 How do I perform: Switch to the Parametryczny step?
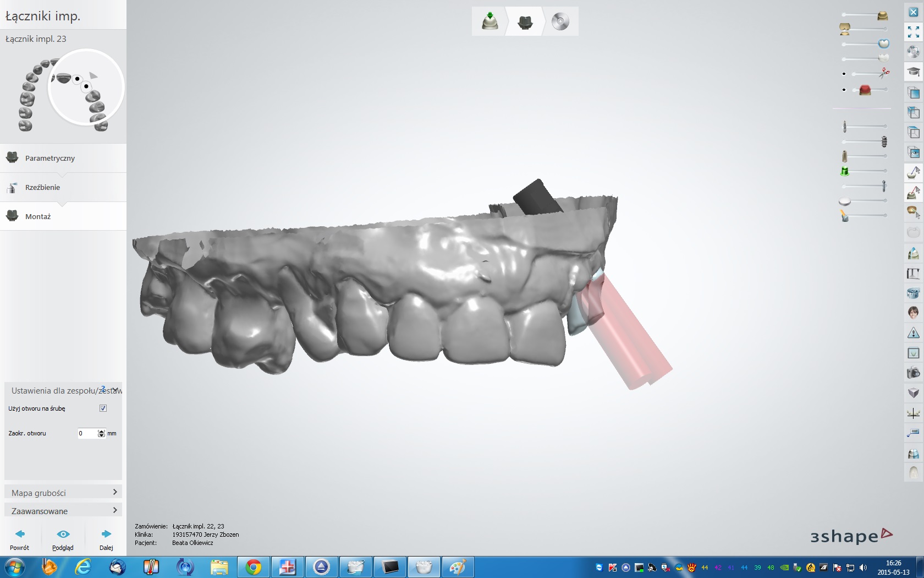coord(50,158)
